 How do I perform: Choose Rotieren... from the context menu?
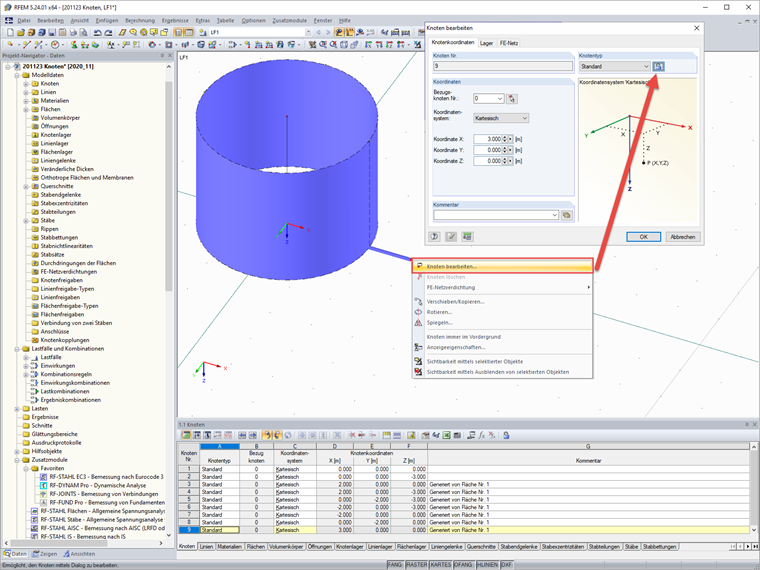(x=439, y=312)
